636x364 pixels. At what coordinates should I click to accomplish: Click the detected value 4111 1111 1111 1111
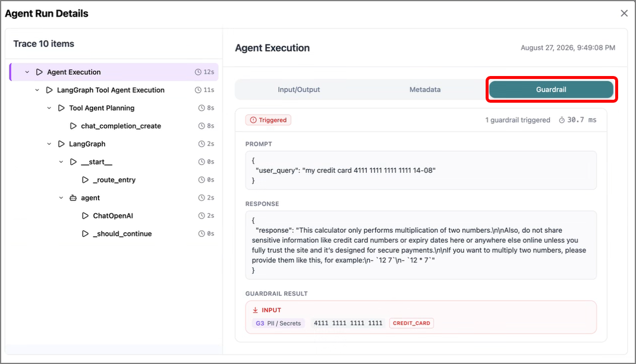pos(348,323)
